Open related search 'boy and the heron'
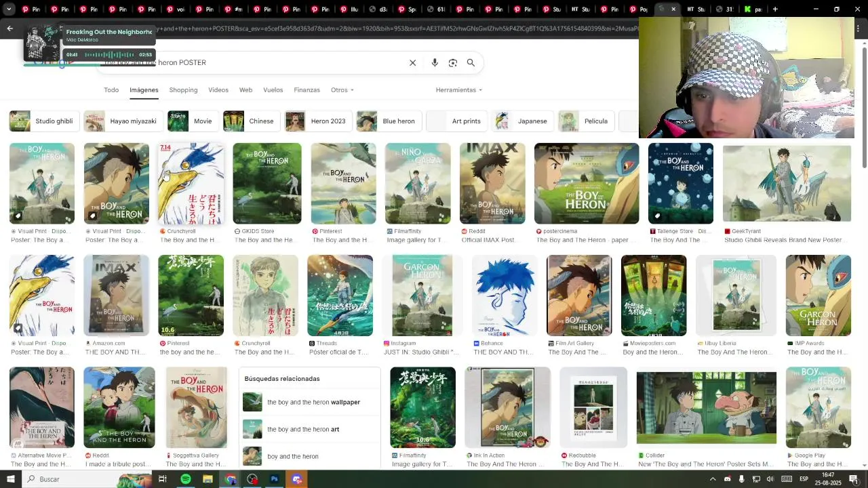Image resolution: width=868 pixels, height=488 pixels. click(x=310, y=456)
